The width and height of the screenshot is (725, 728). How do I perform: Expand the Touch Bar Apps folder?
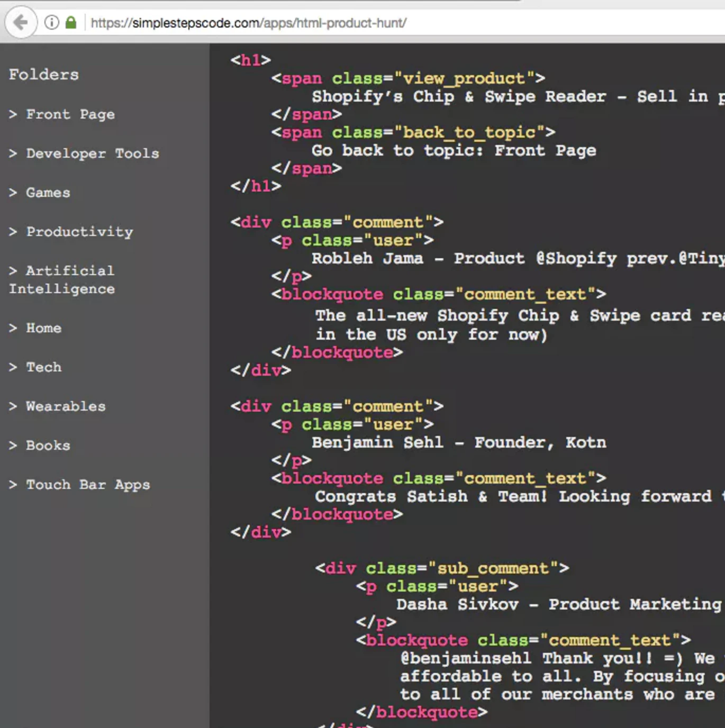[x=79, y=485]
